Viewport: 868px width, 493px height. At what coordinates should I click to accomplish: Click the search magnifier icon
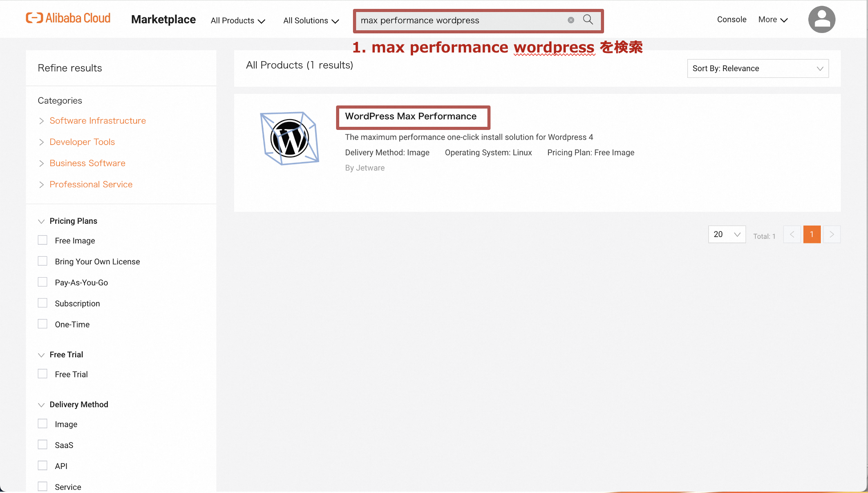click(588, 20)
